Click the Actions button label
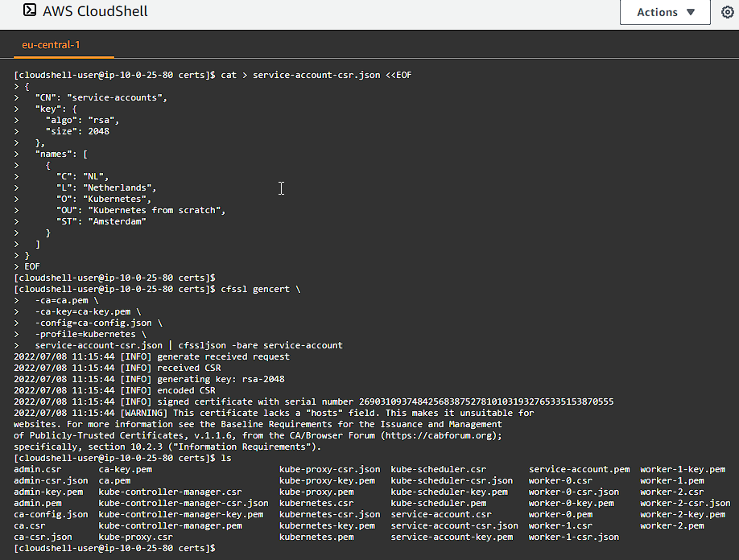The image size is (739, 560). coord(659,13)
